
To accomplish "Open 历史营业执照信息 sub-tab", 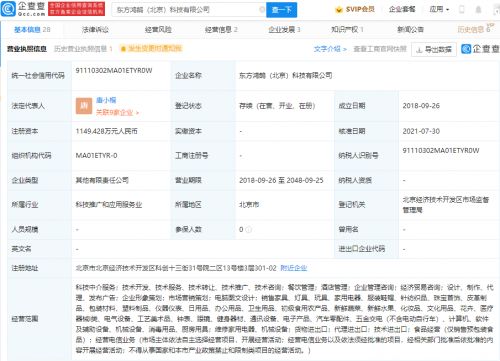I will coord(83,49).
